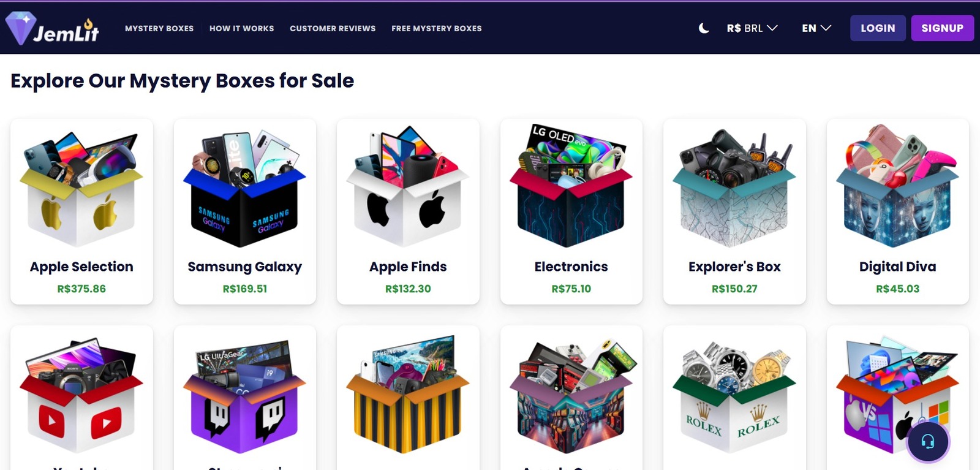Expand the EN language selector

pos(816,28)
